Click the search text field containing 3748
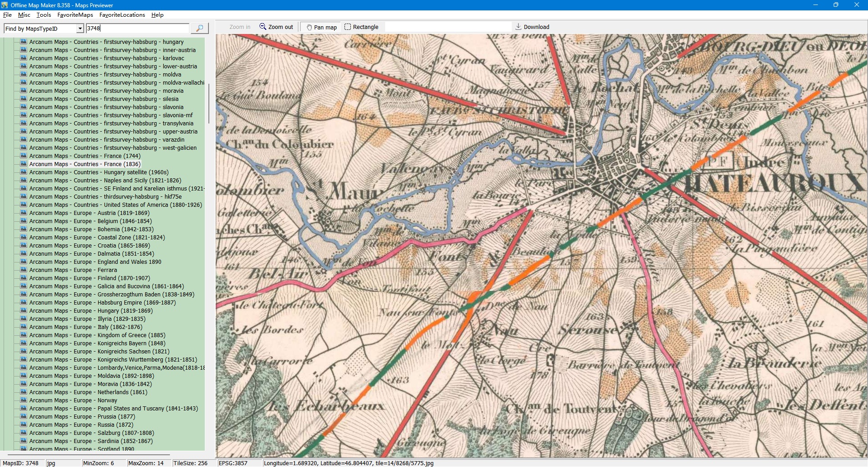The height and width of the screenshot is (467, 868). (x=137, y=29)
